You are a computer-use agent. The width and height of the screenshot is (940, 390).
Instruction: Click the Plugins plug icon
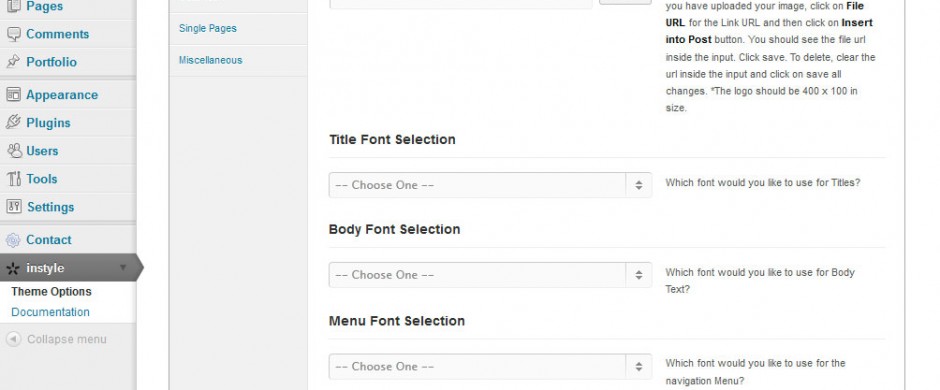click(13, 122)
